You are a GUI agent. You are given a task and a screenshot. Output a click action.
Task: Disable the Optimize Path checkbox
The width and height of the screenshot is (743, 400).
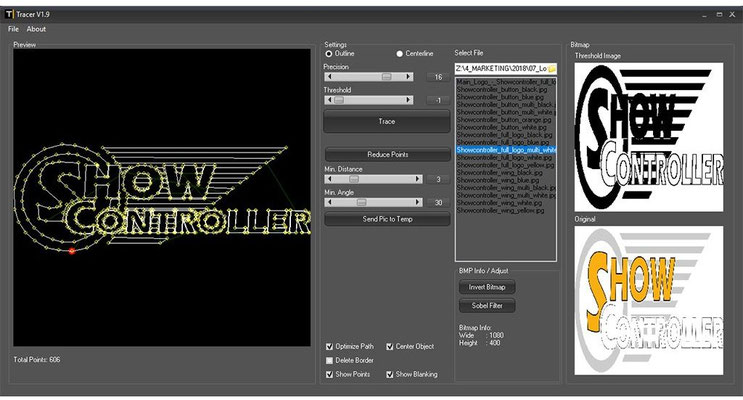(330, 346)
